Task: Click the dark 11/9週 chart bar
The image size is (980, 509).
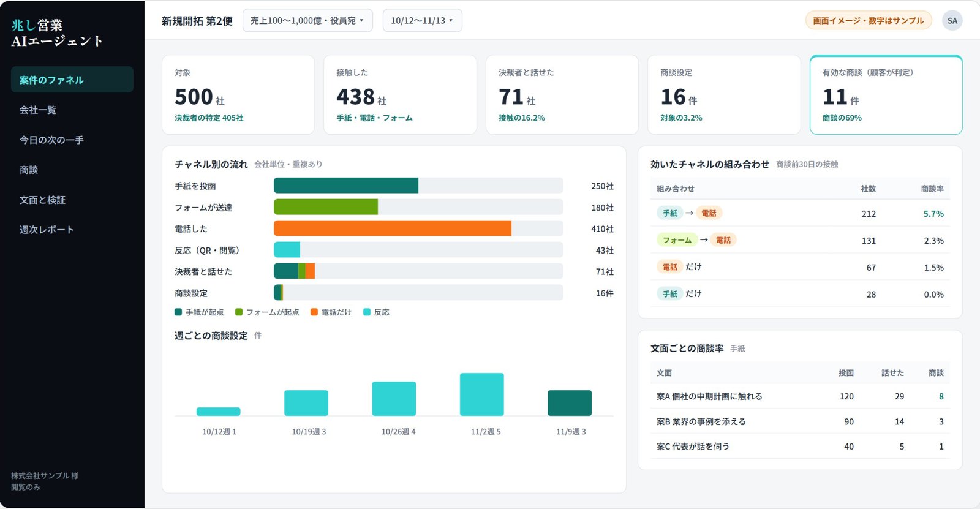Action: 570,403
